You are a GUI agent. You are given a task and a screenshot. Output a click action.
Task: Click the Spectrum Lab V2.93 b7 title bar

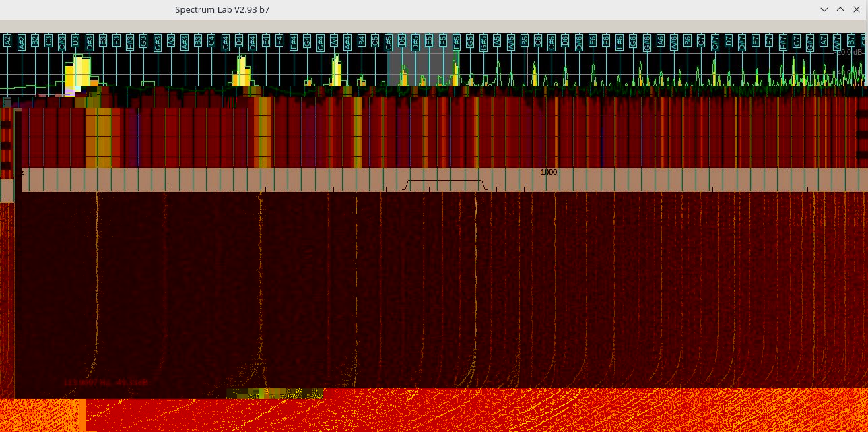(x=222, y=9)
